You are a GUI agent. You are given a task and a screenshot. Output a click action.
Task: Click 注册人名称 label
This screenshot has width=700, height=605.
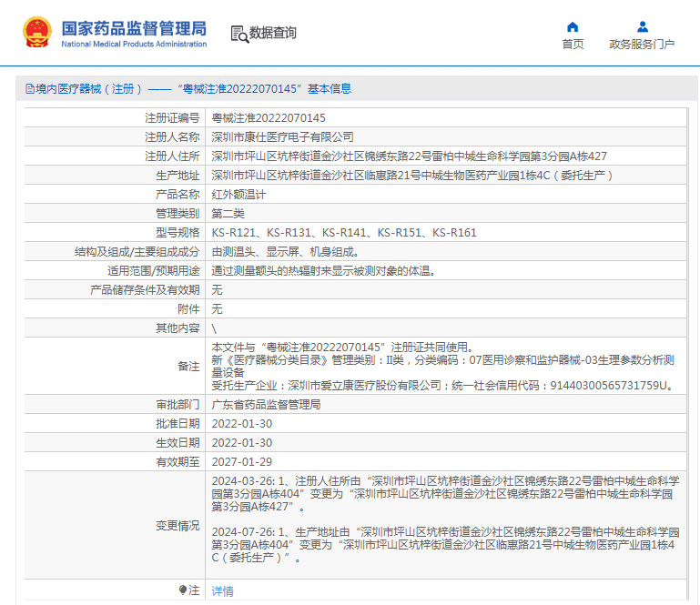(x=172, y=137)
